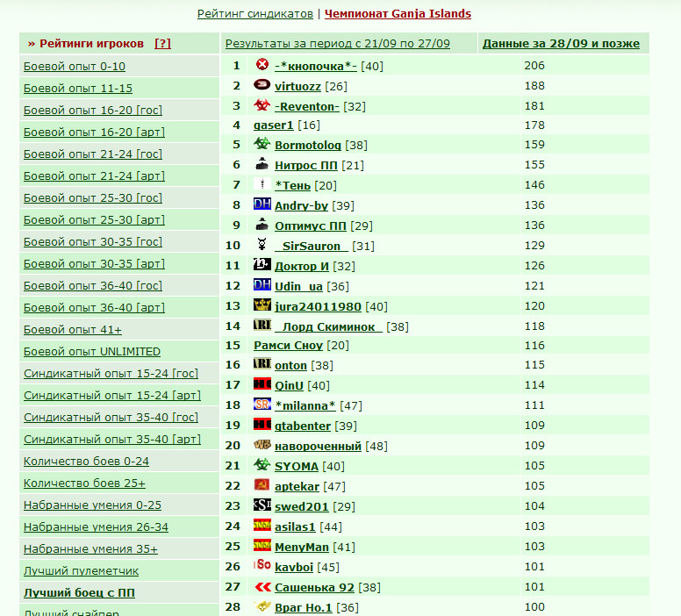Select Лучший боец с ПП rating

pyautogui.click(x=79, y=593)
